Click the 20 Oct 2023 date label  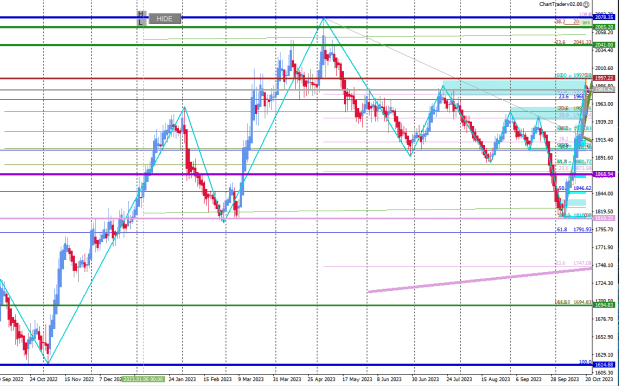599,379
